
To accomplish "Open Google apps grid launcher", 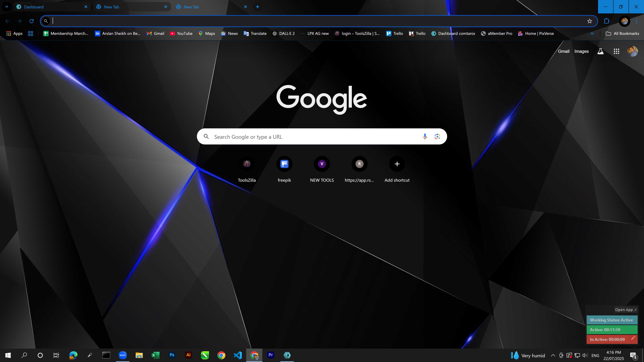I will [616, 51].
